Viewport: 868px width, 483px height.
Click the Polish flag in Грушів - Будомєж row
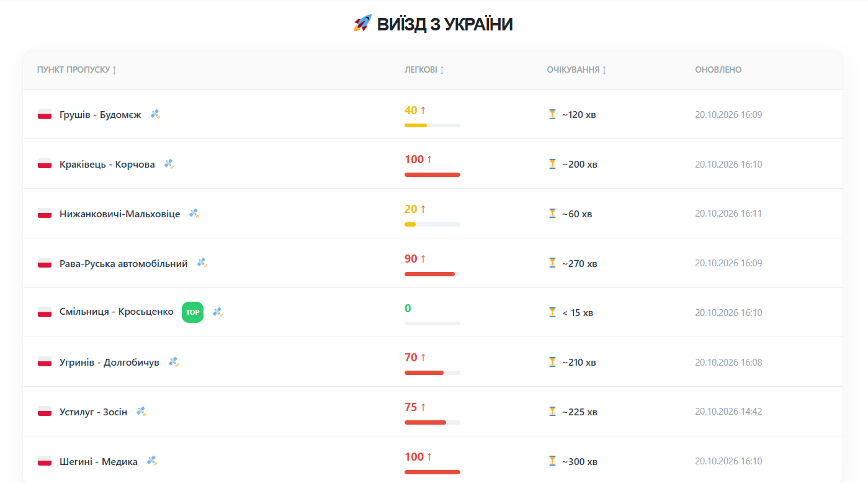point(45,114)
